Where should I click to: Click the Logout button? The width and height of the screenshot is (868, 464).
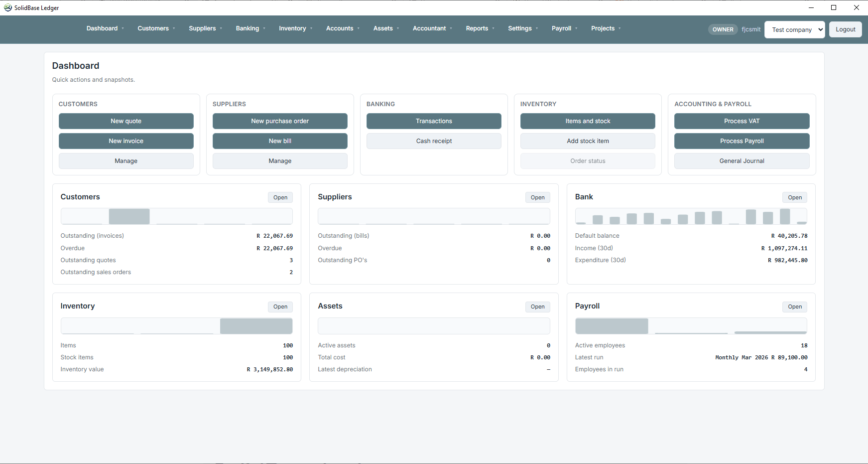[845, 29]
